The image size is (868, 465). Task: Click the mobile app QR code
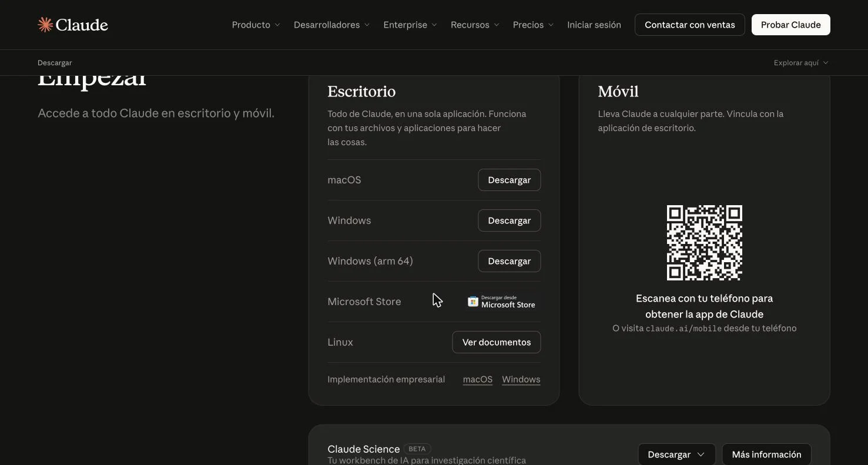[705, 243]
